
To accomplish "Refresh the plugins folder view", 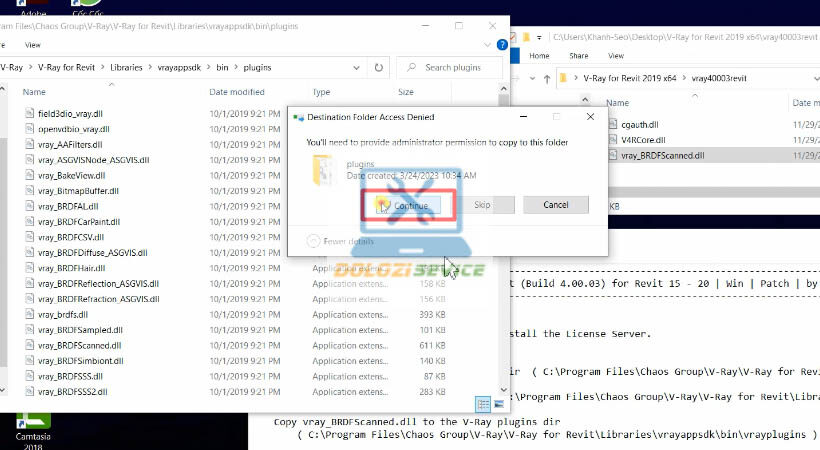I will (x=379, y=68).
